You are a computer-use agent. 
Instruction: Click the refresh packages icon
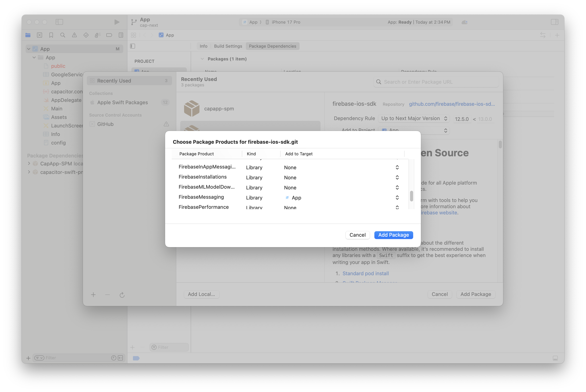pos(122,295)
